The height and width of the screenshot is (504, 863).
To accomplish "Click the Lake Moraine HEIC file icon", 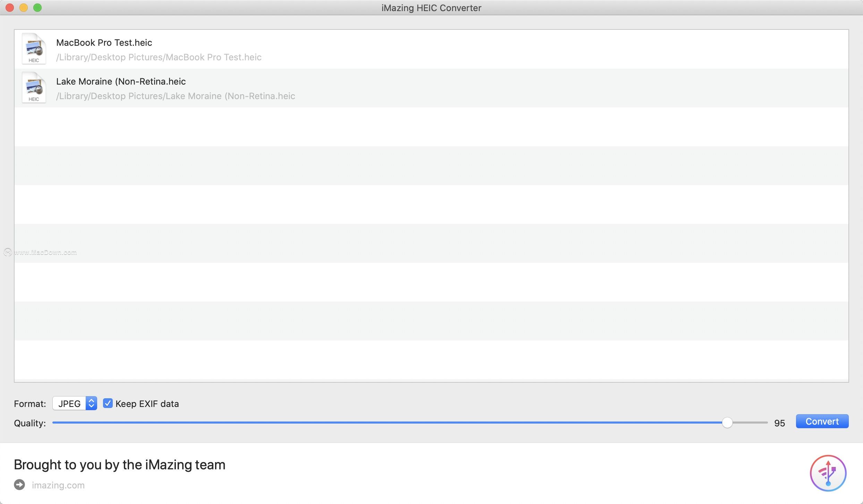I will [34, 88].
